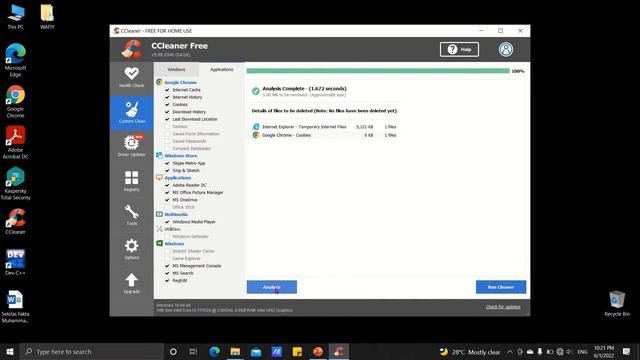Toggle Chrome Download History checkbox
Image resolution: width=640 pixels, height=360 pixels.
tap(167, 112)
